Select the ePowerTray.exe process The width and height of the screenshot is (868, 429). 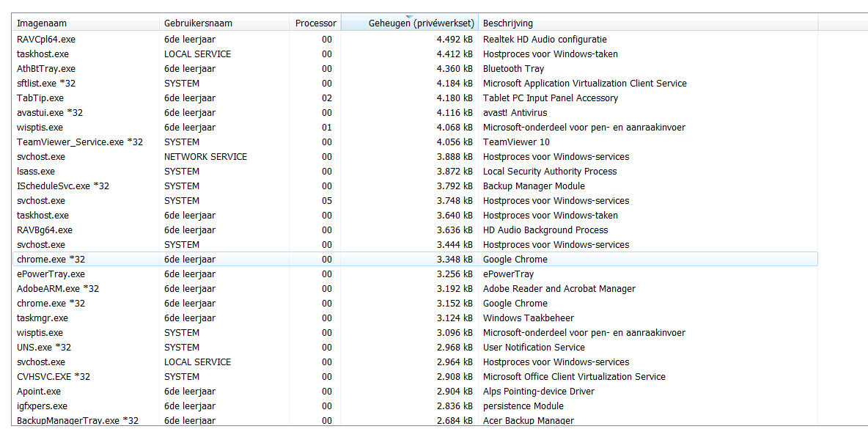pyautogui.click(x=51, y=274)
